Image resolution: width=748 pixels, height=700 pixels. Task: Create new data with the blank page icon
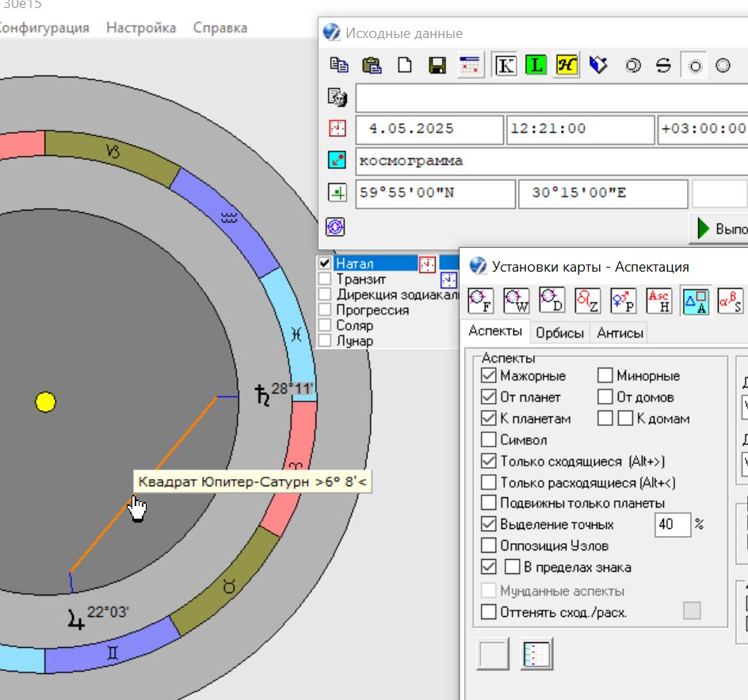tap(405, 65)
